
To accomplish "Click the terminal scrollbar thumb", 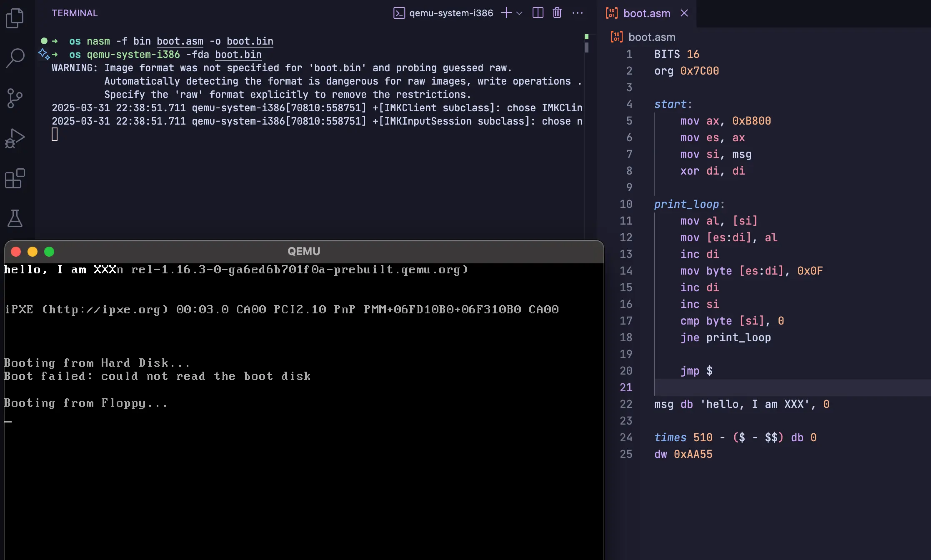I will (586, 47).
